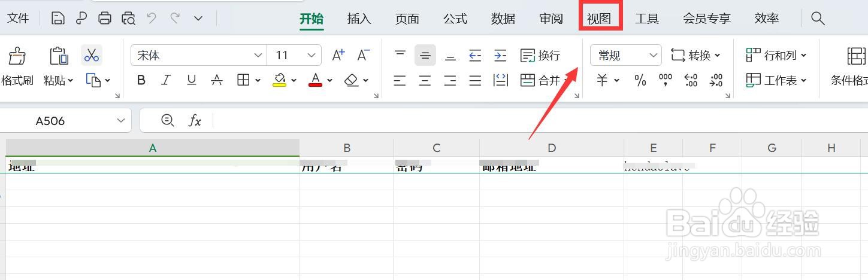Viewport: 868px width, 280px height.
Task: Open the 效率 tab
Action: [x=767, y=19]
